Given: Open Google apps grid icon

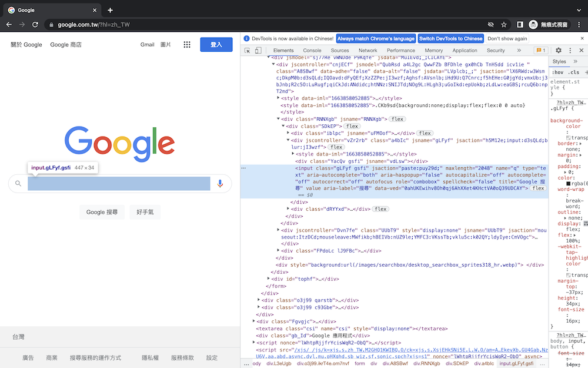Looking at the screenshot, I should coord(187,45).
